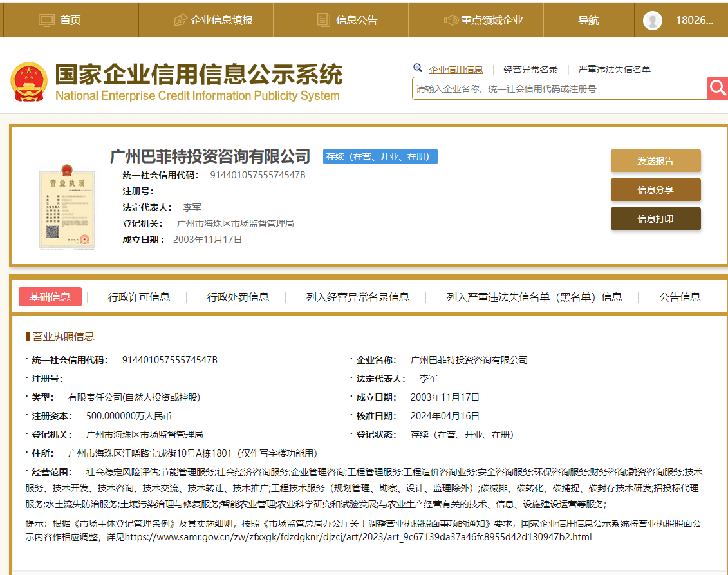Click the 发送报告 button
The image size is (728, 575).
(x=655, y=160)
